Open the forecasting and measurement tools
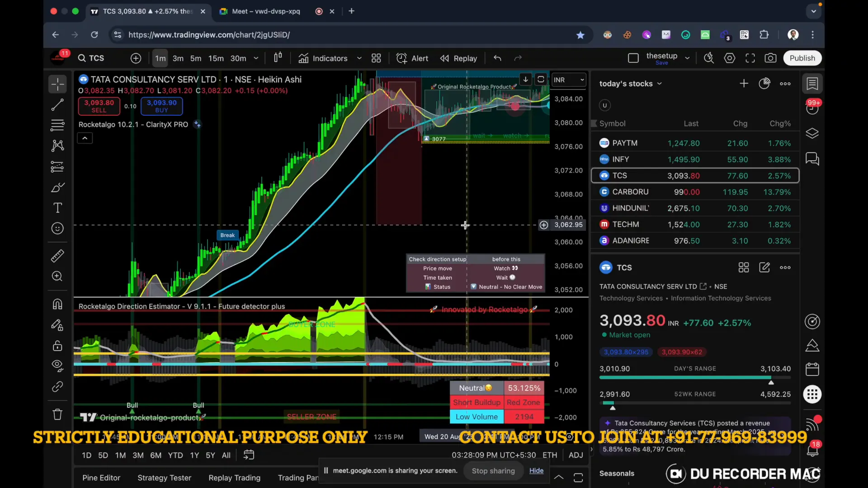Viewport: 868px width, 488px height. point(57,167)
